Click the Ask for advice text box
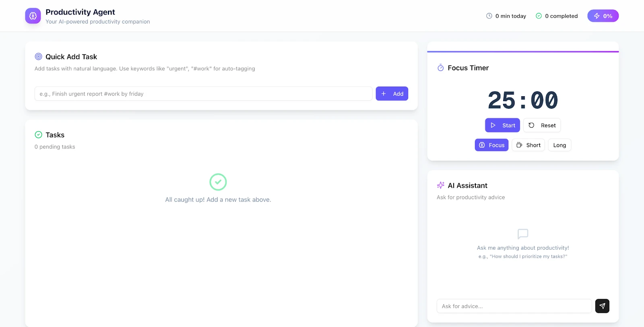The image size is (644, 327). tap(514, 306)
